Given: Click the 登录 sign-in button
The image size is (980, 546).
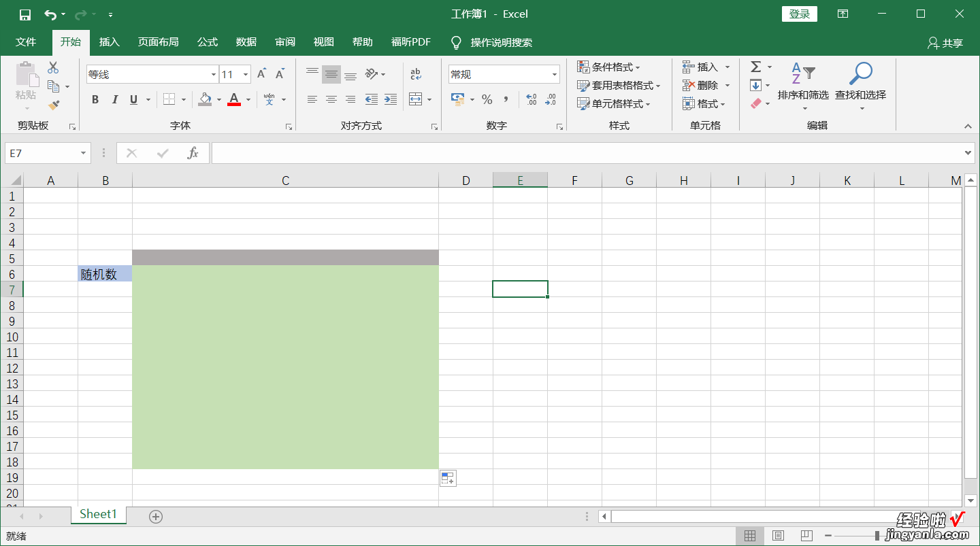Looking at the screenshot, I should click(x=800, y=14).
